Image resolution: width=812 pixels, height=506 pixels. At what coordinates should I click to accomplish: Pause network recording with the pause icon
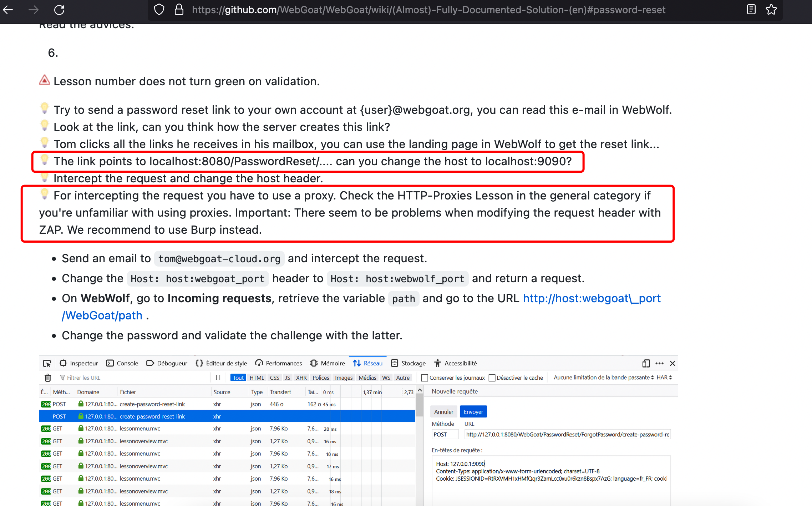[x=218, y=378]
